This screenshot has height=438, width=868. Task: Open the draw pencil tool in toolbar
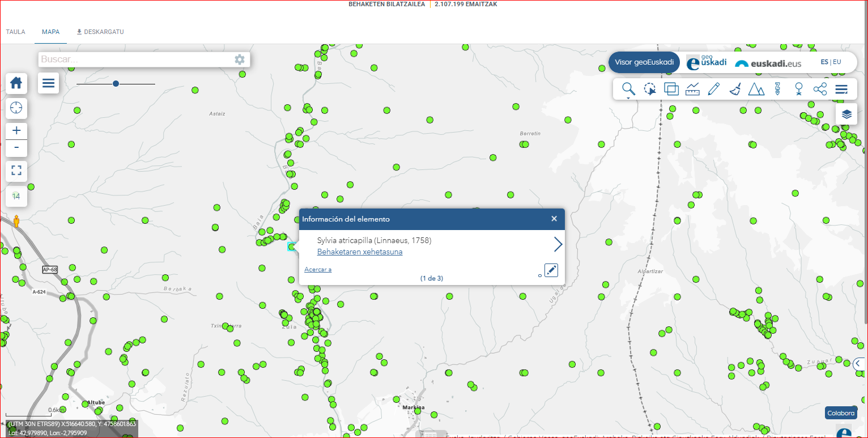pos(713,89)
